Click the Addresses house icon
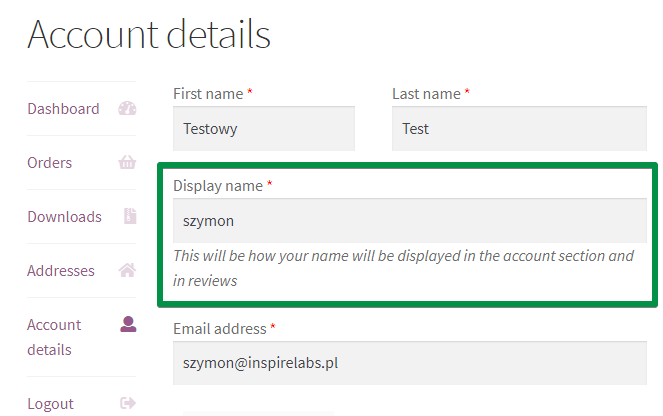 click(x=127, y=270)
